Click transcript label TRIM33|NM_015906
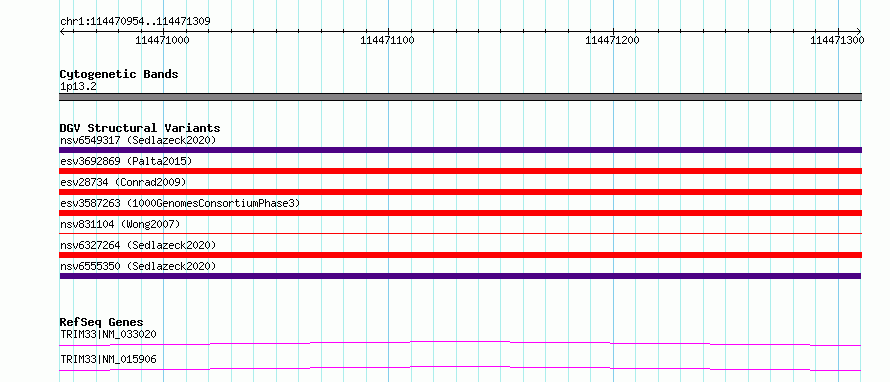Viewport: 890px width, 382px height. (108, 359)
